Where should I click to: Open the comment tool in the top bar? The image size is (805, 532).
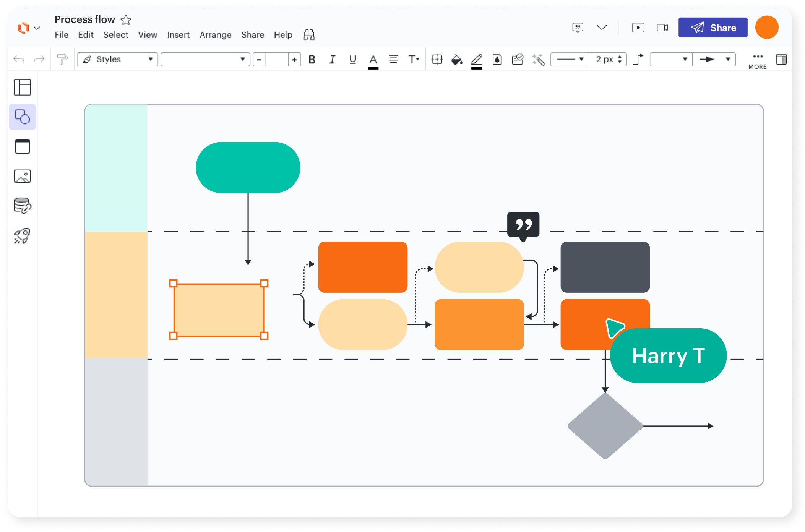click(578, 28)
